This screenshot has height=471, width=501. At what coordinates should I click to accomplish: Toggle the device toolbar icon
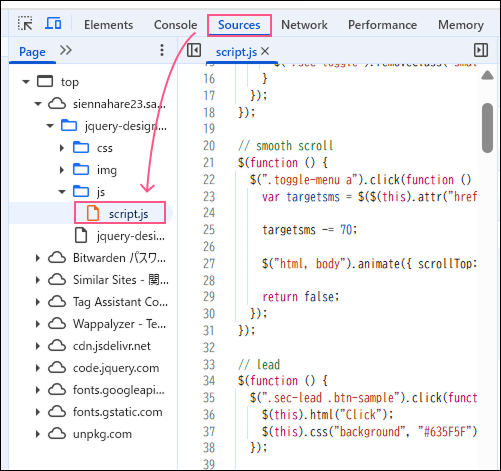coord(53,24)
